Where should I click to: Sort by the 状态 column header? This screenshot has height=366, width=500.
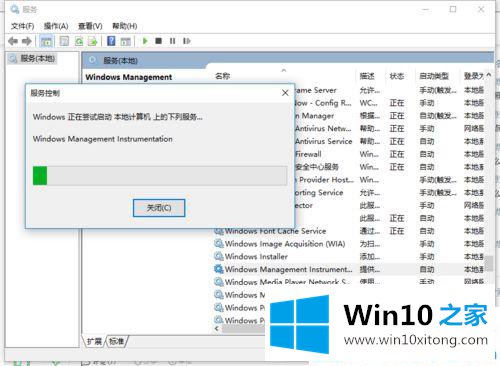click(397, 76)
